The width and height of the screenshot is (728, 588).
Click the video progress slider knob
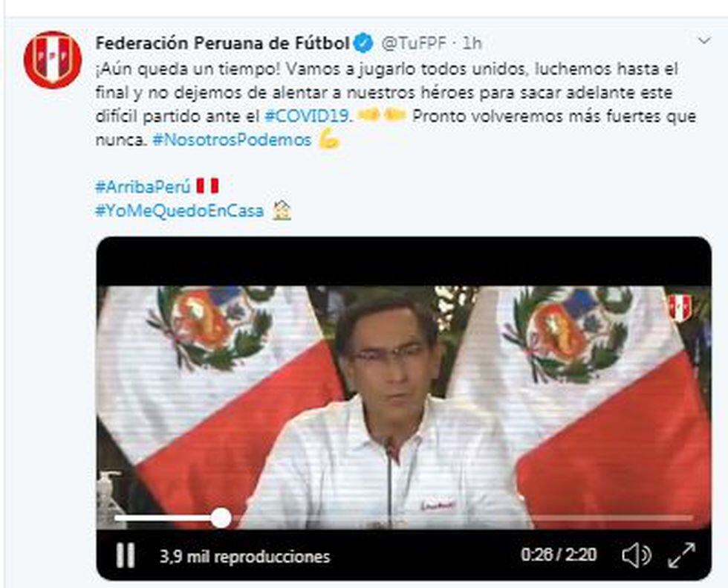click(x=221, y=518)
